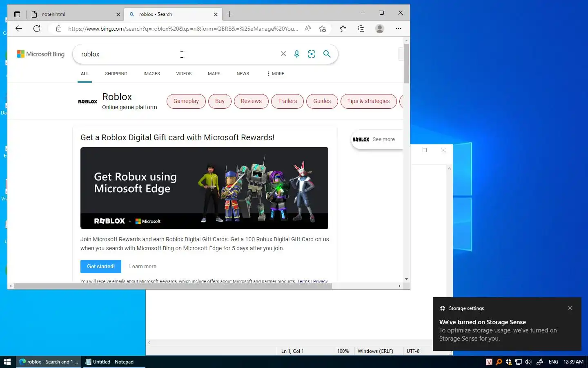
Task: Clear the Bing search box text
Action: [x=283, y=54]
